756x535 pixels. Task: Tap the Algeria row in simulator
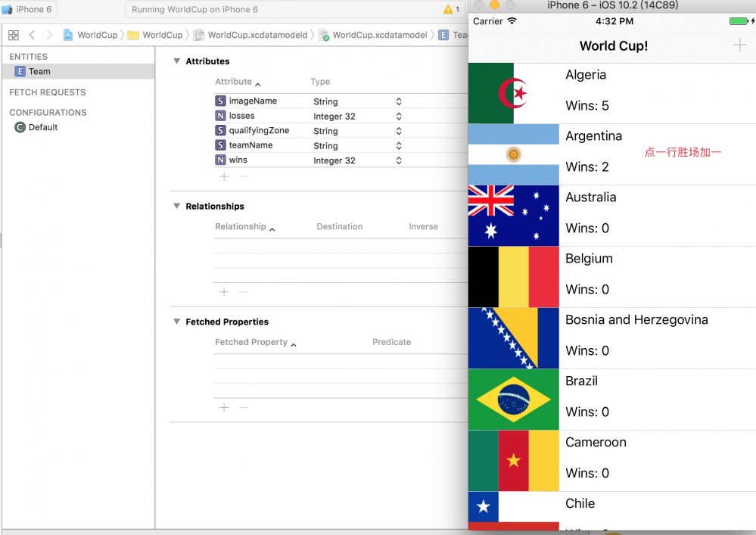pos(612,93)
